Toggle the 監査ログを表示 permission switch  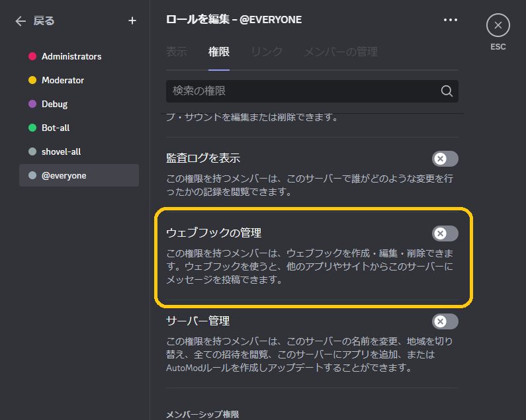click(445, 159)
